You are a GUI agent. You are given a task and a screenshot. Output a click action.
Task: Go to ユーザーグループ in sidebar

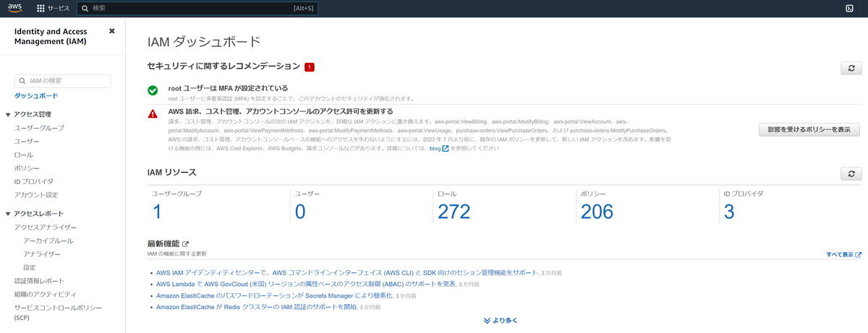click(39, 128)
